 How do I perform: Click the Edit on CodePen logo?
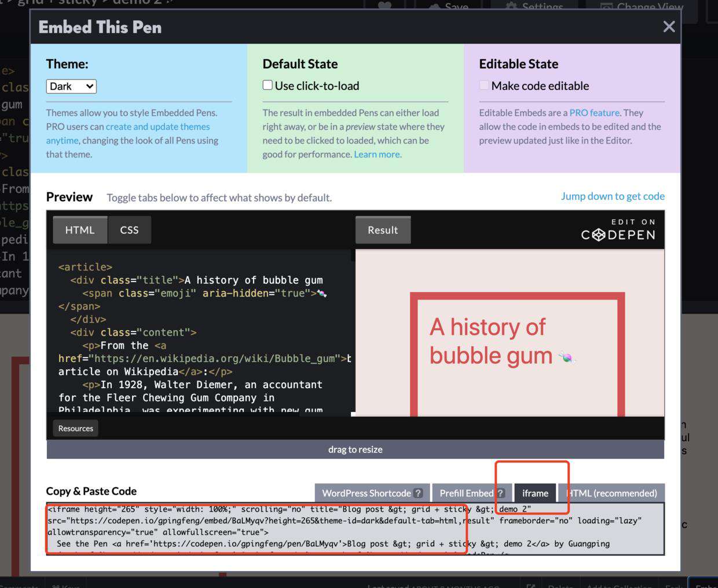point(618,230)
